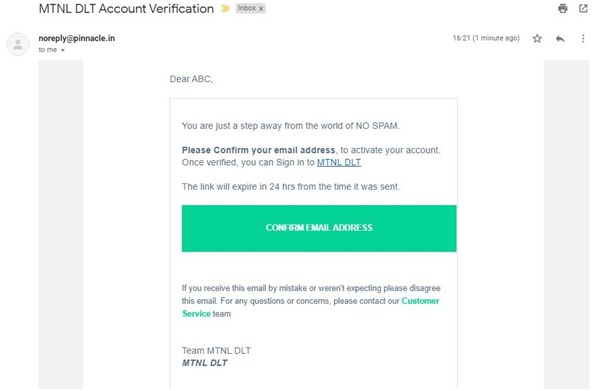This screenshot has height=391, width=593.
Task: Reply to the email via arrow icon
Action: (x=560, y=38)
